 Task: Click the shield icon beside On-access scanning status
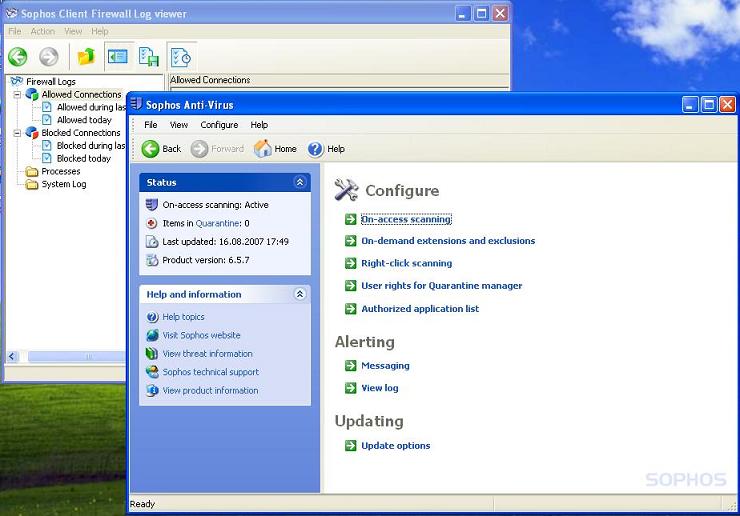click(x=151, y=204)
